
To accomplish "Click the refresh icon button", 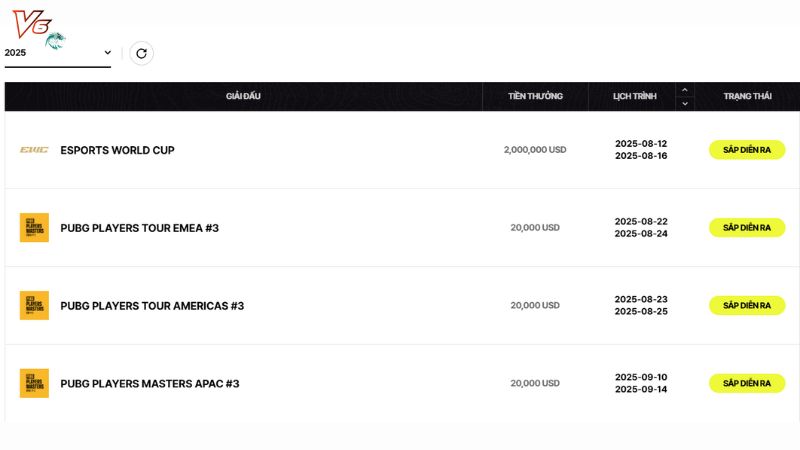I will coord(141,53).
